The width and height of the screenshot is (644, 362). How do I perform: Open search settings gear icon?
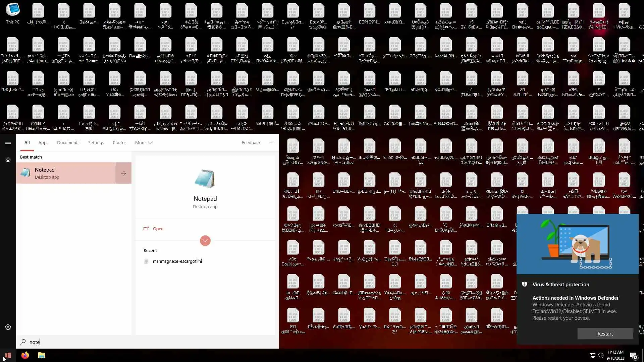tap(8, 327)
